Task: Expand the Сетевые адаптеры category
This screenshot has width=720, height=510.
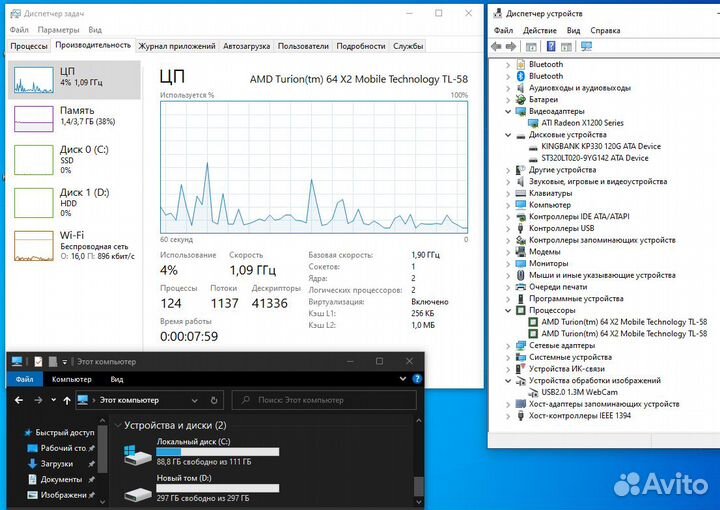Action: [x=508, y=345]
